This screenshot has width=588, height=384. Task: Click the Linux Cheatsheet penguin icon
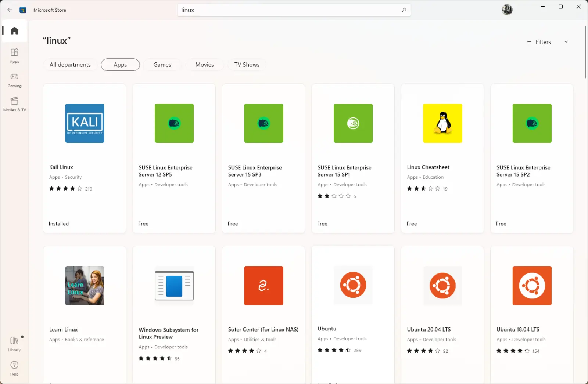tap(442, 123)
